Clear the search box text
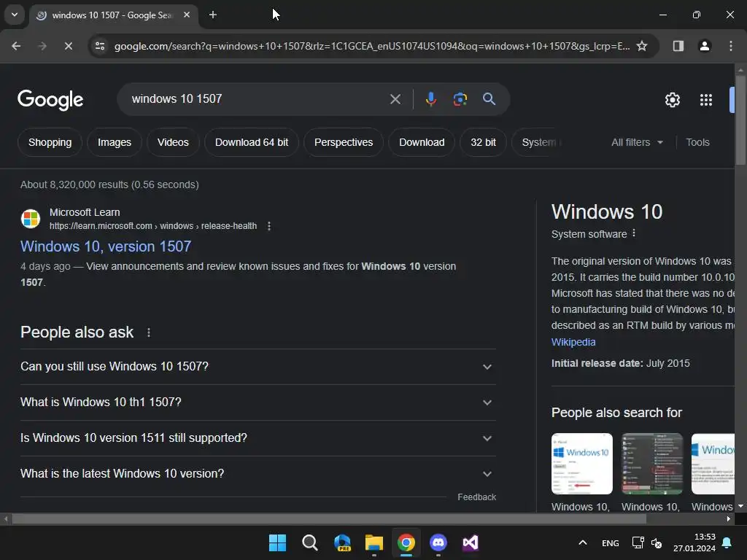 [x=395, y=99]
